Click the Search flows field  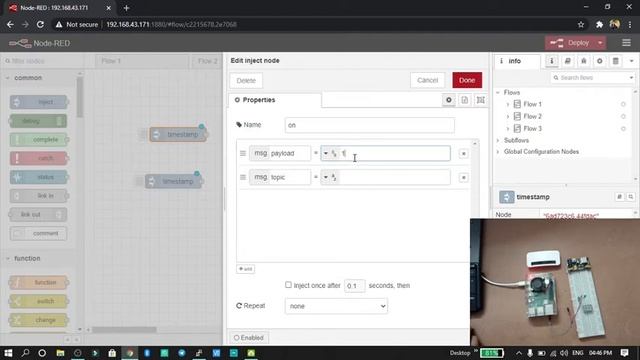tap(589, 78)
